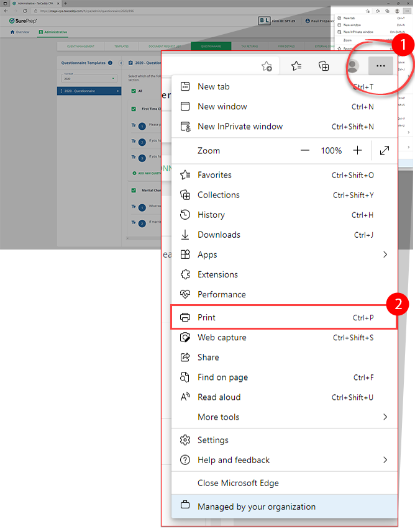Expand the Help and feedback submenu
Image resolution: width=415 pixels, height=532 pixels.
pos(285,460)
